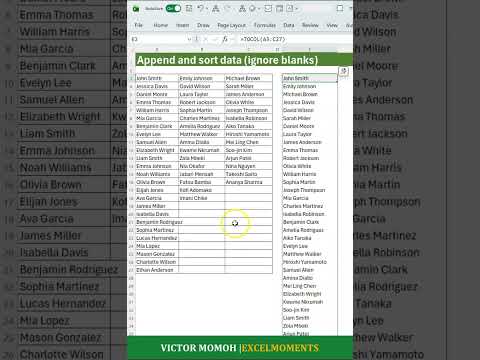Select 'Sarah Miller' in the right results list
This screenshot has width=480, height=360.
310,118
